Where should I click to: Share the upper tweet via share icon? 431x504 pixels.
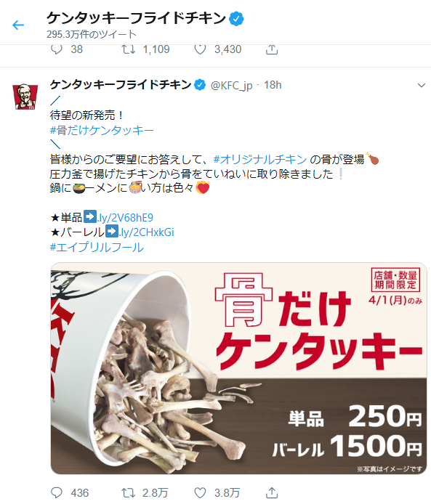click(272, 49)
